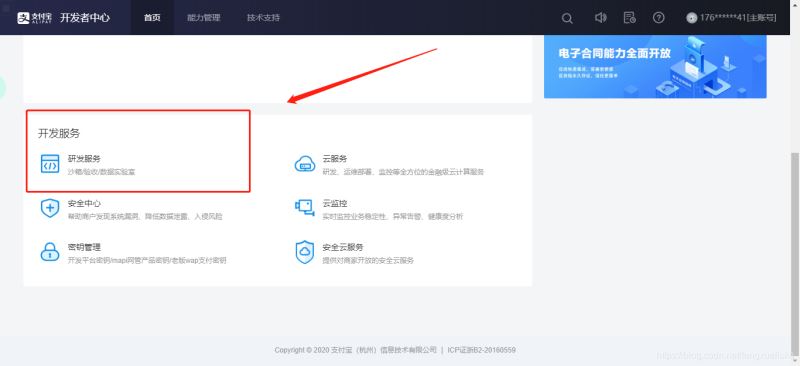Open the help question mark icon
Viewport: 800px width, 366px height.
pos(659,18)
